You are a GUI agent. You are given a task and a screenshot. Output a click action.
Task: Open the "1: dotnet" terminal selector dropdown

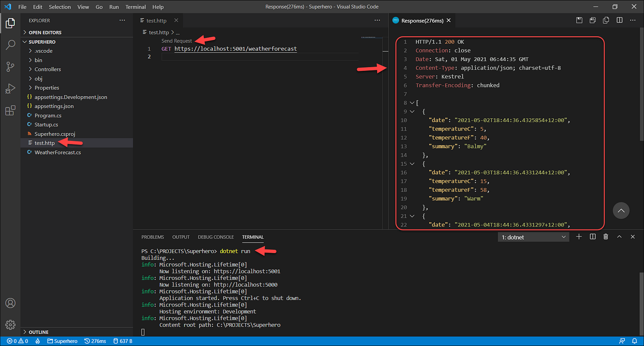coord(533,236)
